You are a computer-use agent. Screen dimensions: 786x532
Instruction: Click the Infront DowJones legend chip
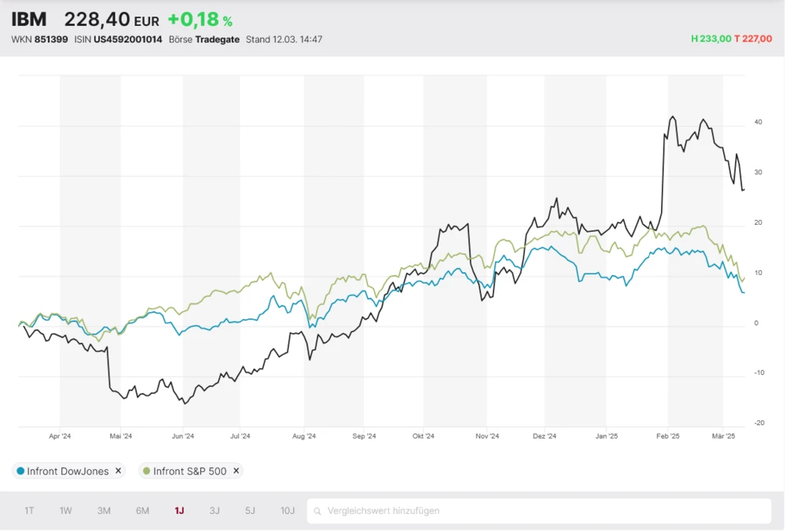[67, 471]
